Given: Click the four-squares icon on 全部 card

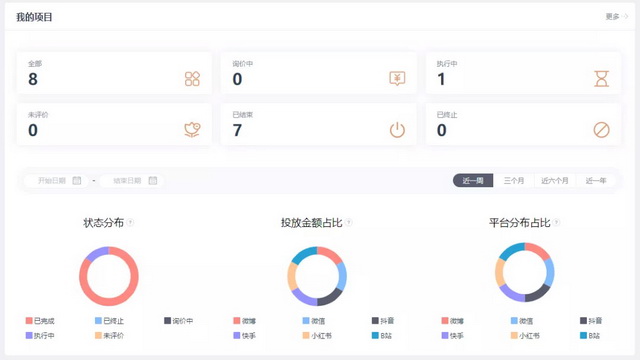Looking at the screenshot, I should click(192, 79).
